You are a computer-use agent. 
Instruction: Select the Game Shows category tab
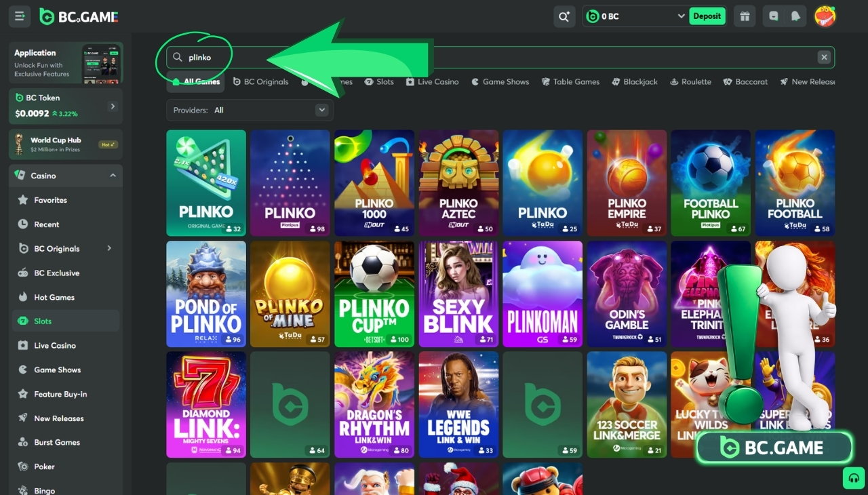click(500, 82)
